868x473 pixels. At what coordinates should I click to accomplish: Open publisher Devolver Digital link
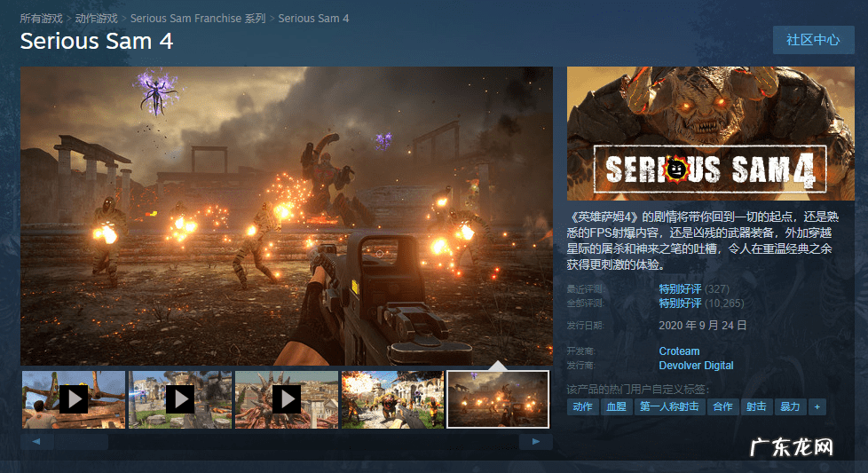[696, 366]
